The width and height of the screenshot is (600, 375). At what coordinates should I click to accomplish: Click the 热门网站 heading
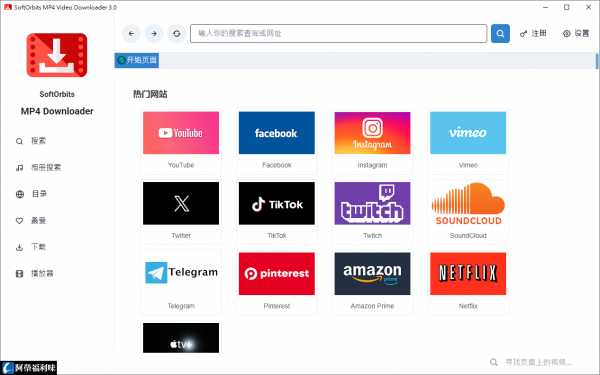(150, 94)
